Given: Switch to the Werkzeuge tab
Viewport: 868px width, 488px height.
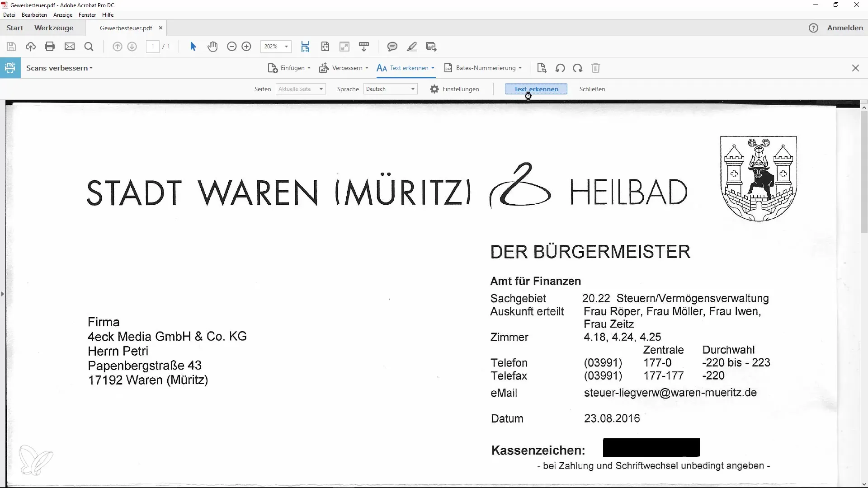Looking at the screenshot, I should [54, 28].
